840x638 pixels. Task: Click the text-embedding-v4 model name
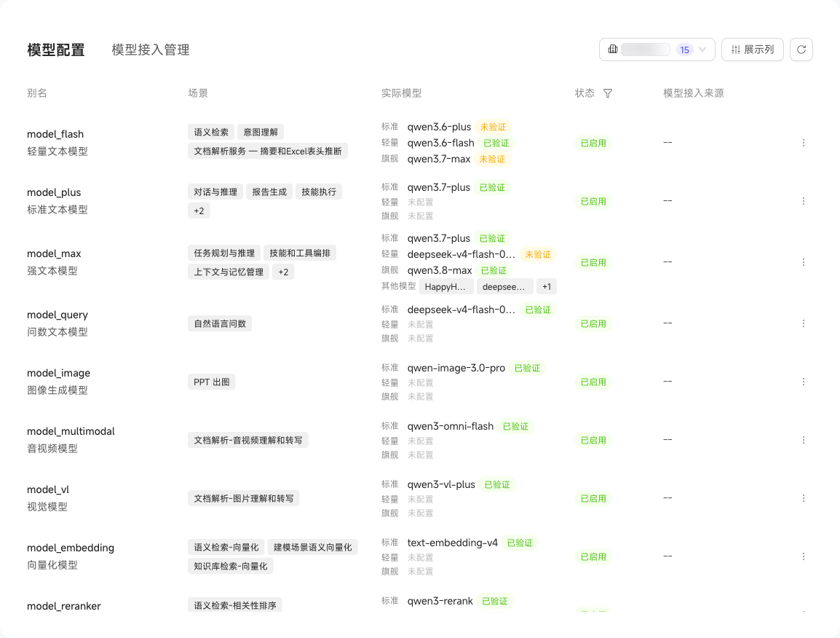tap(453, 543)
